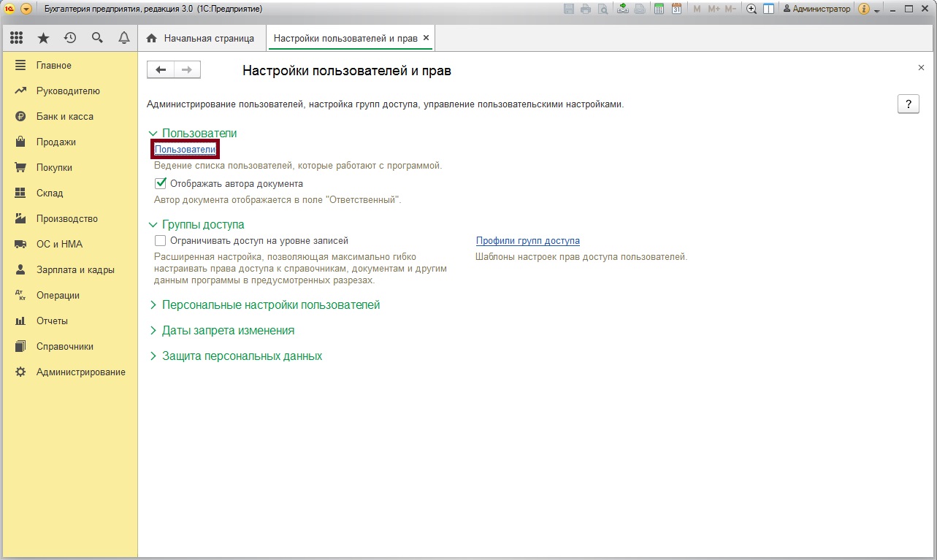Close the form with the small x
The height and width of the screenshot is (560, 937).
tap(921, 67)
